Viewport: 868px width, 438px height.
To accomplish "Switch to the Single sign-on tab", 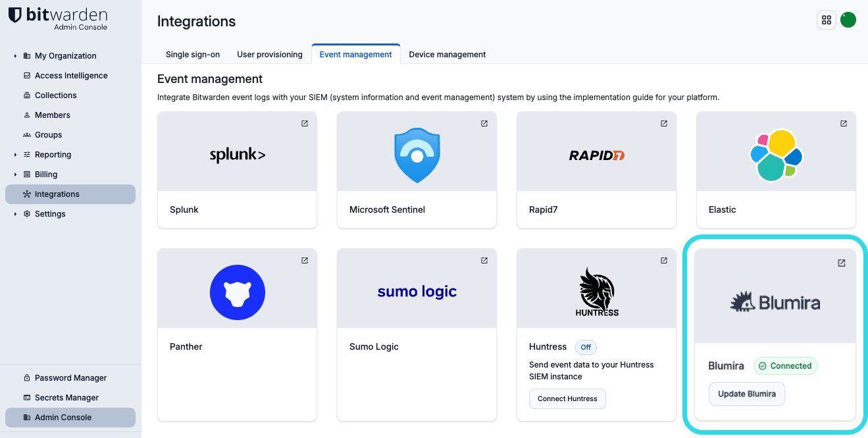I will click(x=193, y=55).
